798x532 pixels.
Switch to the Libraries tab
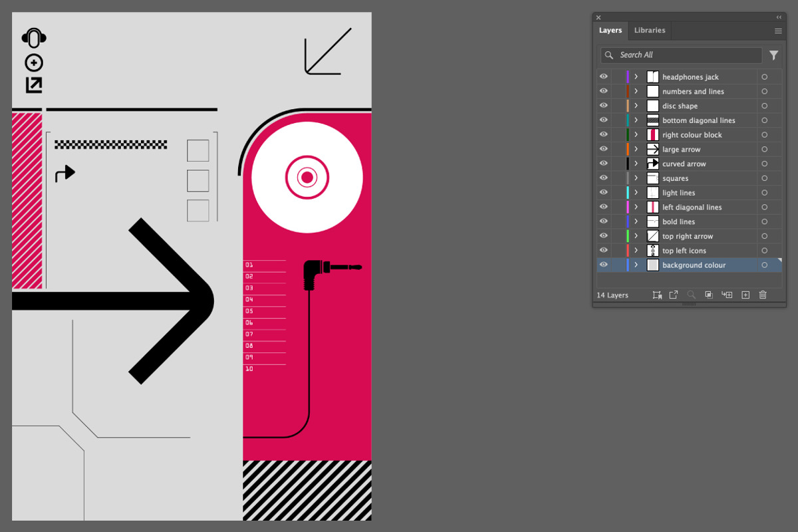point(650,31)
